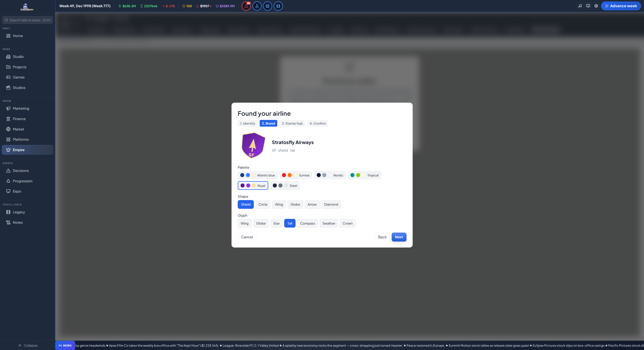
Task: Open Notes in sidebar
Action: tap(28, 223)
